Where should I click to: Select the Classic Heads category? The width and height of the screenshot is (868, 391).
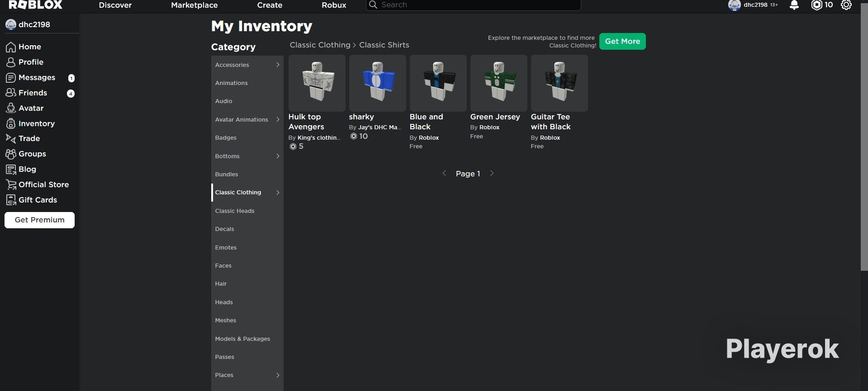247,211
